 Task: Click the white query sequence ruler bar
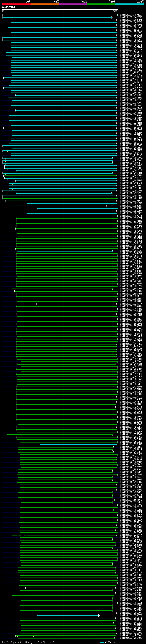coord(60,9)
